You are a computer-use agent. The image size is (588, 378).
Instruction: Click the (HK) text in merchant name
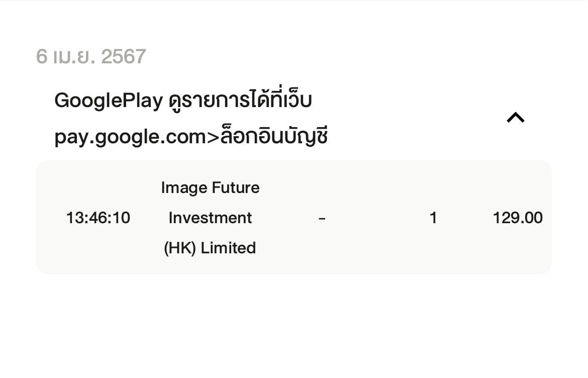pos(180,248)
